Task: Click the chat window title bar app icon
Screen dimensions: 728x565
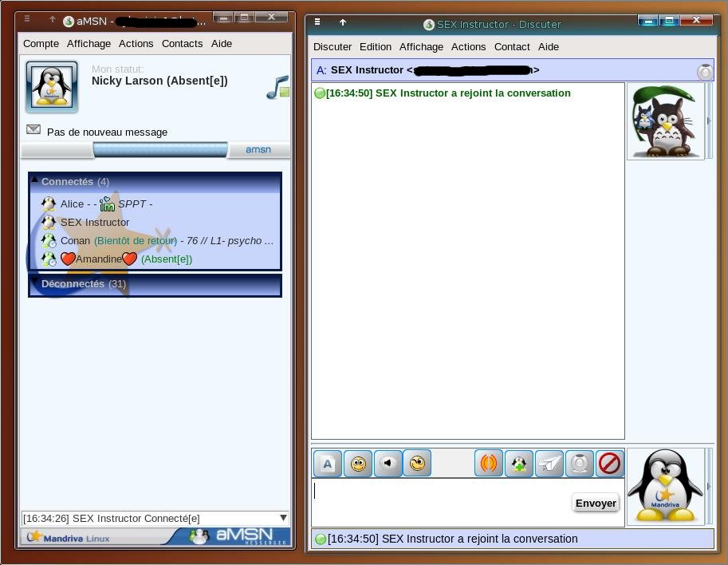Action: point(428,25)
